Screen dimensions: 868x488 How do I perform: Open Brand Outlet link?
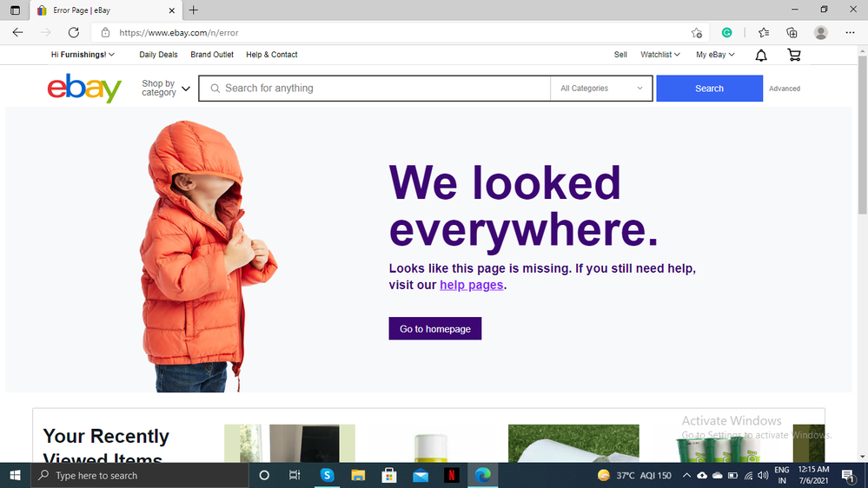(x=212, y=54)
